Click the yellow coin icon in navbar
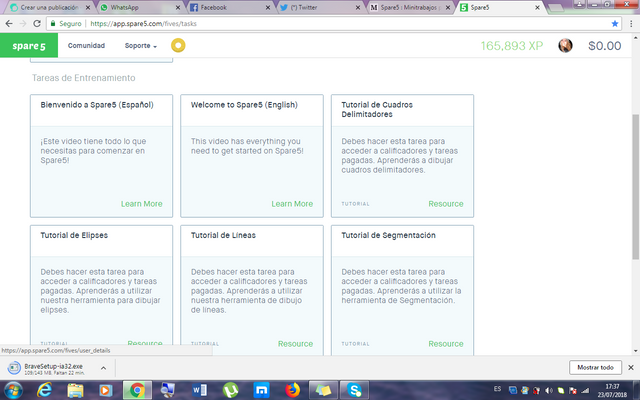The image size is (640, 400). click(x=178, y=45)
